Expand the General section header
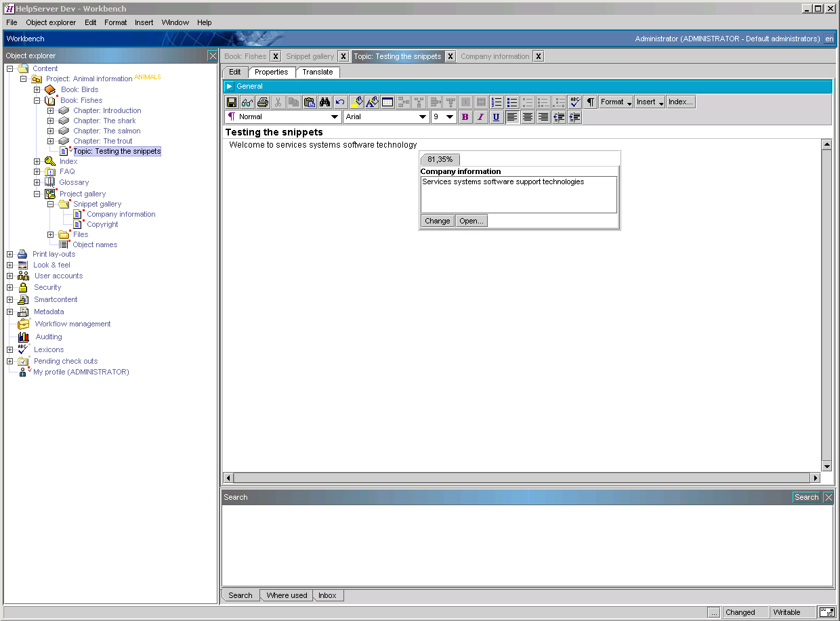Viewport: 840px width, 621px height. (230, 86)
